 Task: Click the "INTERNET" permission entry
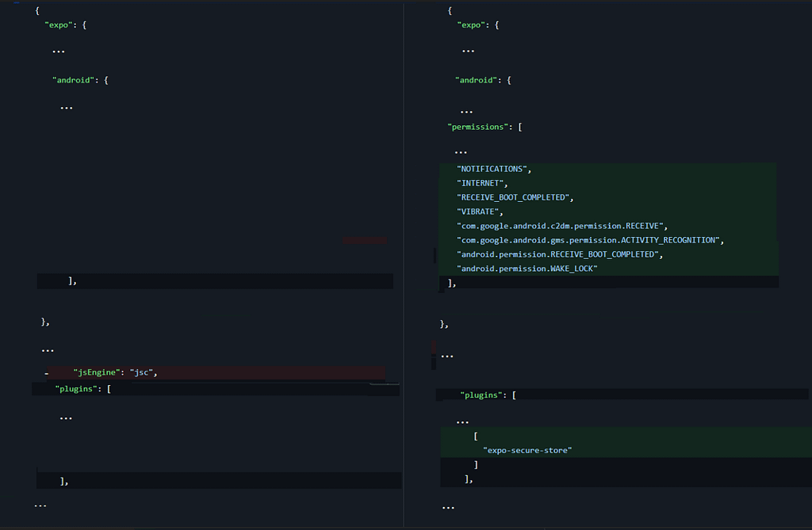pyautogui.click(x=481, y=183)
